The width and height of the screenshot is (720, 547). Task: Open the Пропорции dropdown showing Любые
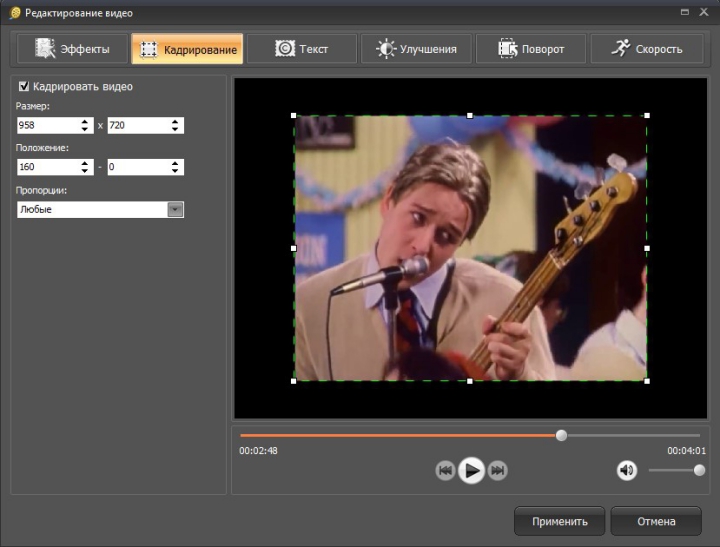(x=100, y=209)
